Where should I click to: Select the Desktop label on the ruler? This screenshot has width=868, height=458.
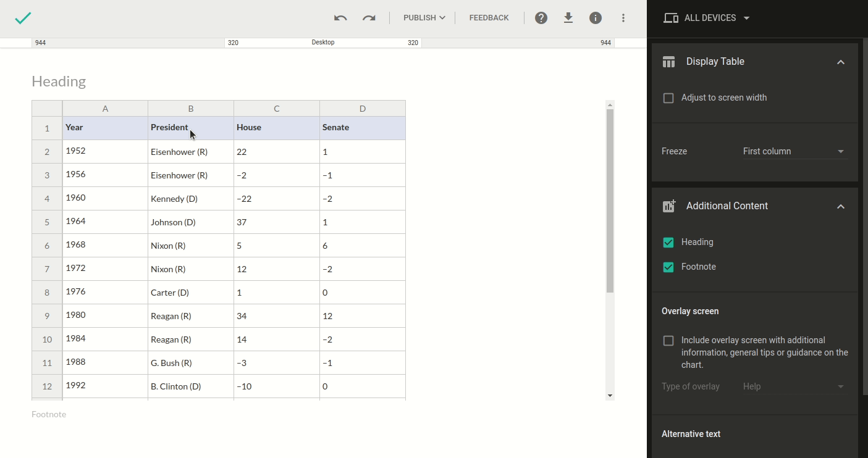322,42
